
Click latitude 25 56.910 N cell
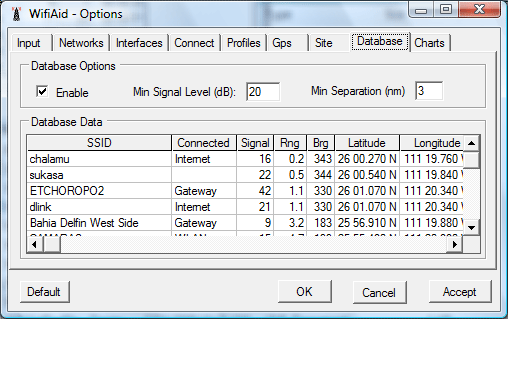point(367,223)
